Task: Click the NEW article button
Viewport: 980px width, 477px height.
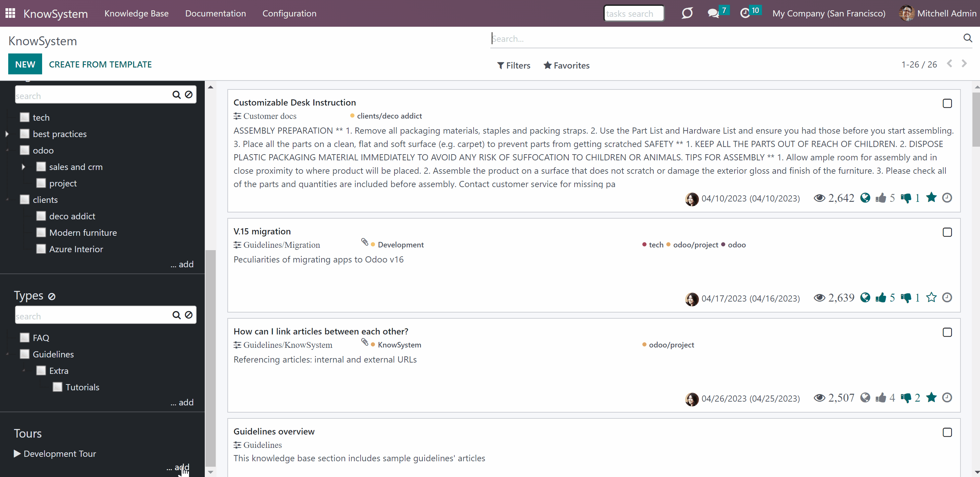Action: 25,64
